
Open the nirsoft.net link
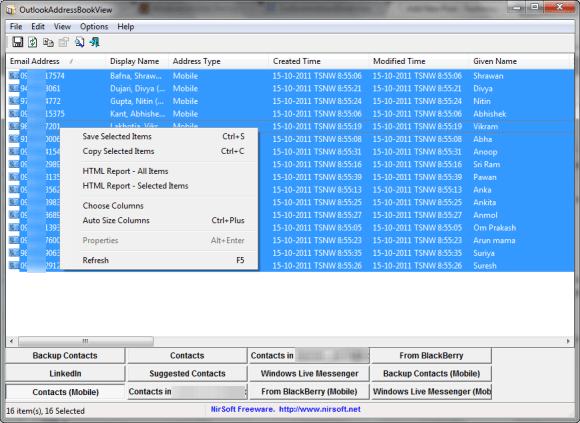320,409
